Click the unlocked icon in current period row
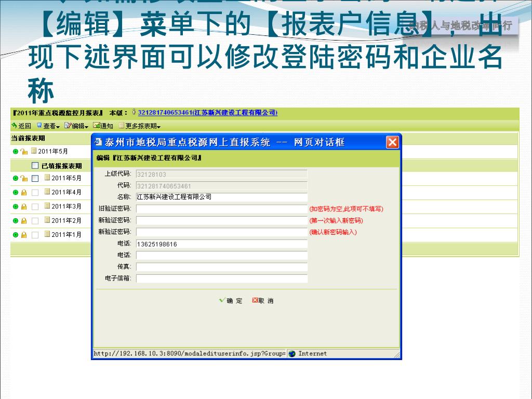 point(24,151)
